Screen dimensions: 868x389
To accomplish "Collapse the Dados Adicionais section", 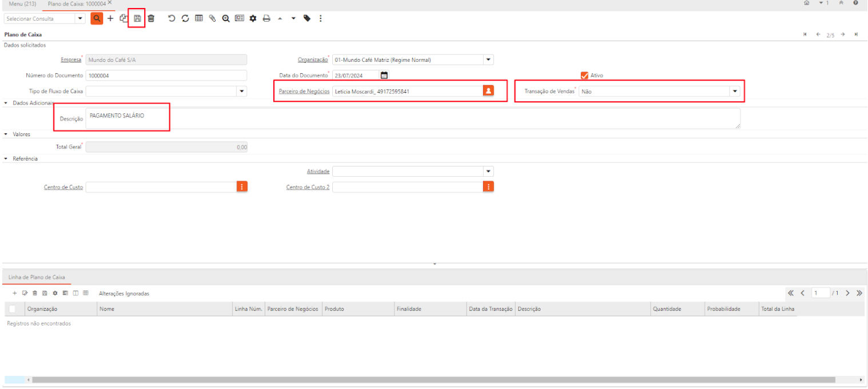I will pyautogui.click(x=7, y=103).
